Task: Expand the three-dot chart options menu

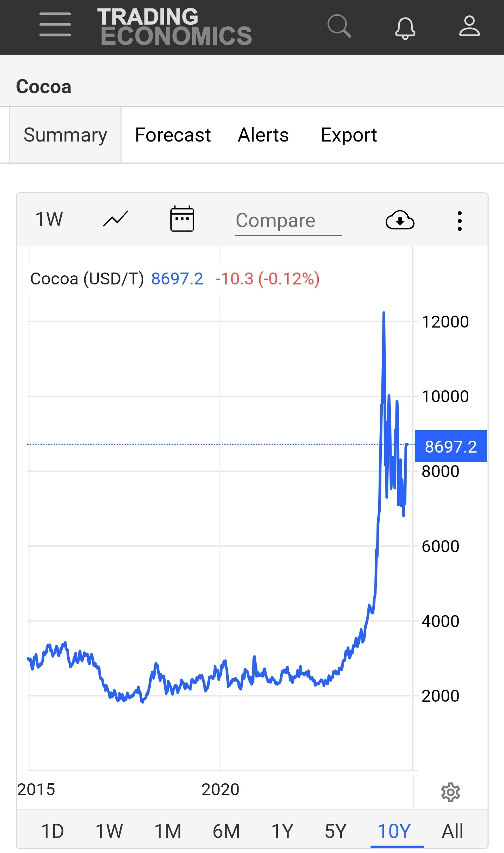Action: (460, 221)
